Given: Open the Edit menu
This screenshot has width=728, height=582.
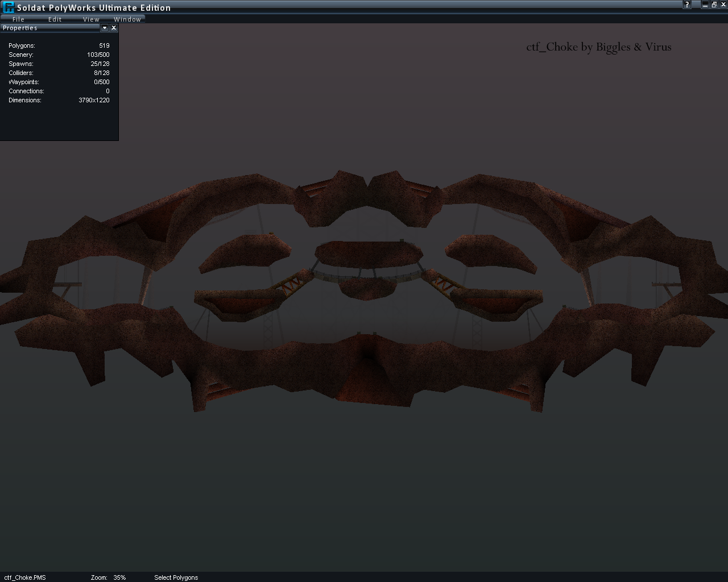Looking at the screenshot, I should point(55,19).
